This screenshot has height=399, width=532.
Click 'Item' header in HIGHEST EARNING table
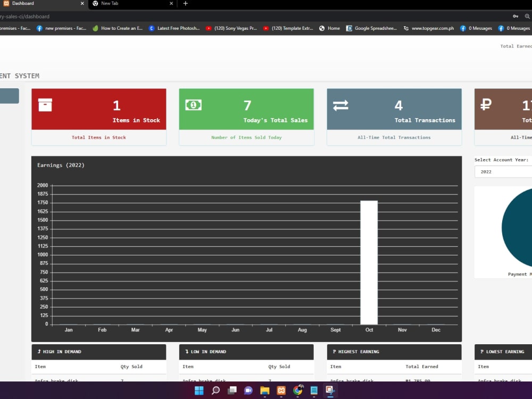click(336, 367)
